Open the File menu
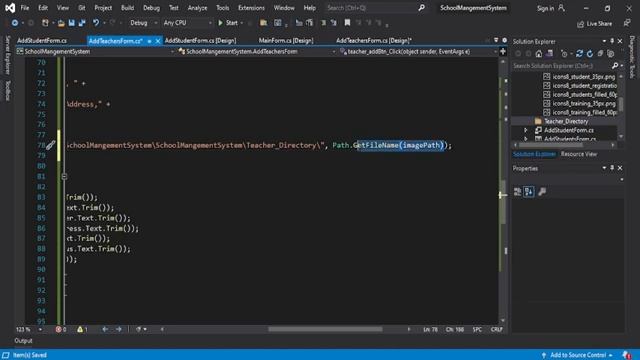 (x=25, y=8)
